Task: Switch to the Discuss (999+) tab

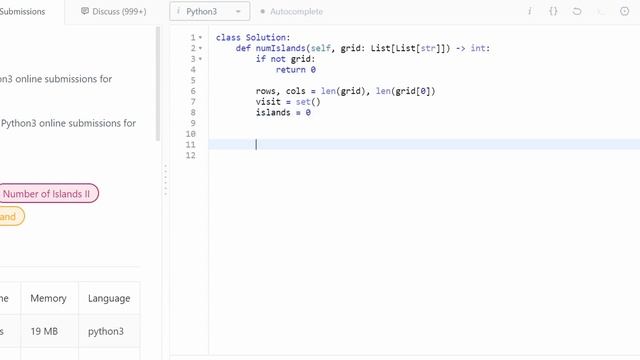Action: point(114,11)
